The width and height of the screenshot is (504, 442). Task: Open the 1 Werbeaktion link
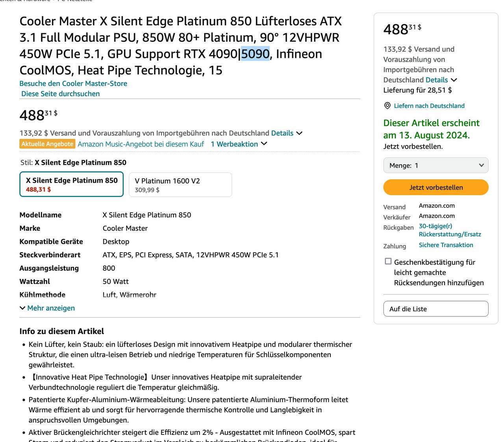(x=234, y=144)
